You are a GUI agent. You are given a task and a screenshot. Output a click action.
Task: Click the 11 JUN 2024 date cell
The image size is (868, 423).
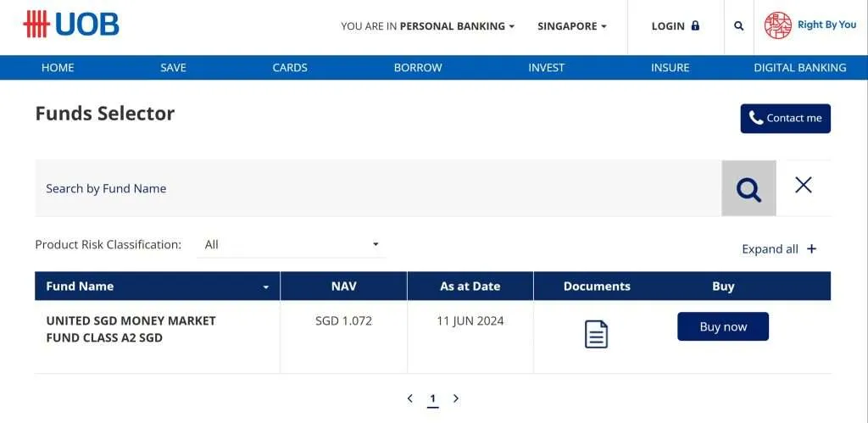pyautogui.click(x=470, y=320)
